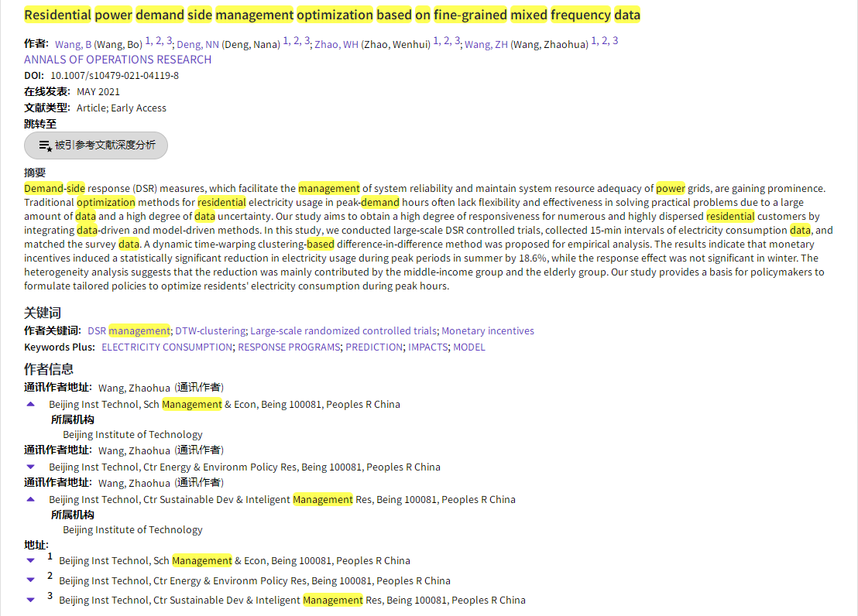Expand address 3 Ctr Sustainable Dev

[x=31, y=600]
